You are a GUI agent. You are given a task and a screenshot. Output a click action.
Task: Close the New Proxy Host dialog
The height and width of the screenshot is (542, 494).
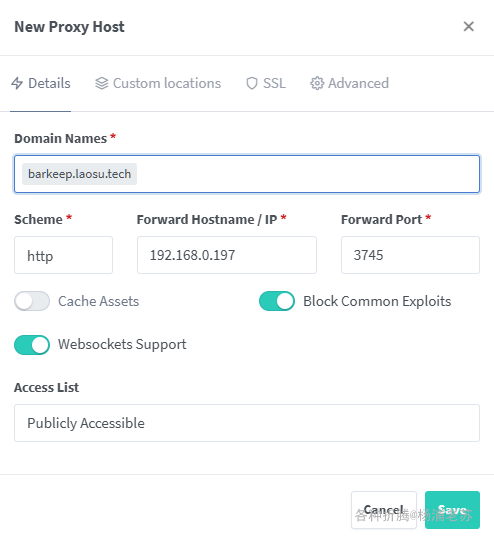[x=468, y=27]
